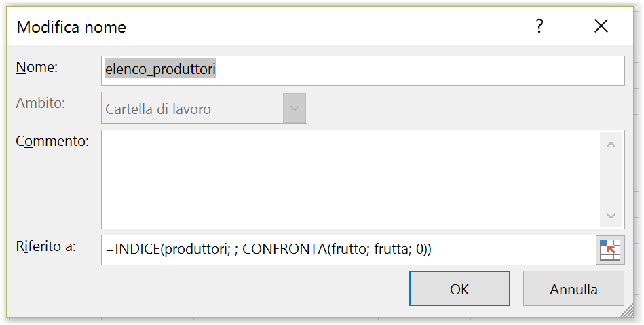The width and height of the screenshot is (644, 325).
Task: Click the comment box scrollbar track
Action: 611,180
